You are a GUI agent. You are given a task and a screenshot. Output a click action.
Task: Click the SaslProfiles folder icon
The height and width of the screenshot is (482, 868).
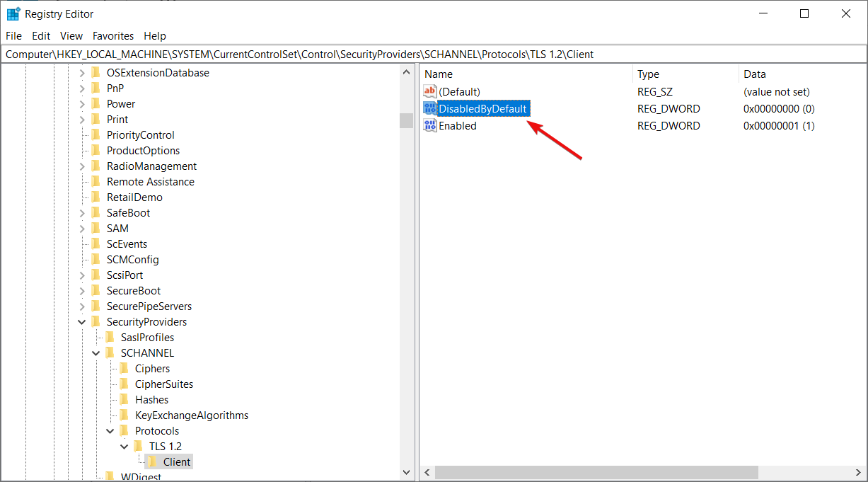[110, 337]
